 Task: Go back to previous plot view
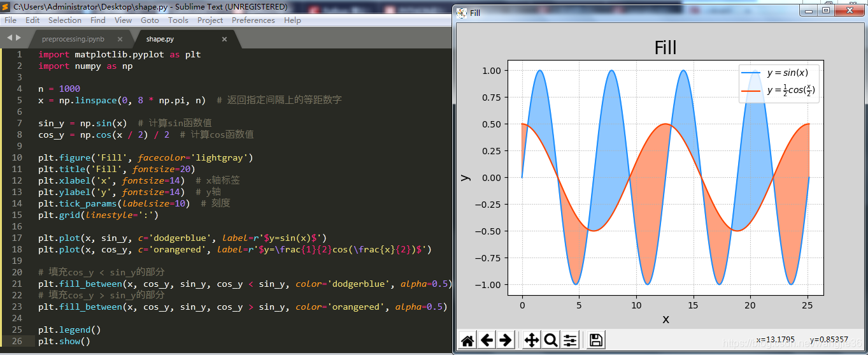[x=487, y=340]
